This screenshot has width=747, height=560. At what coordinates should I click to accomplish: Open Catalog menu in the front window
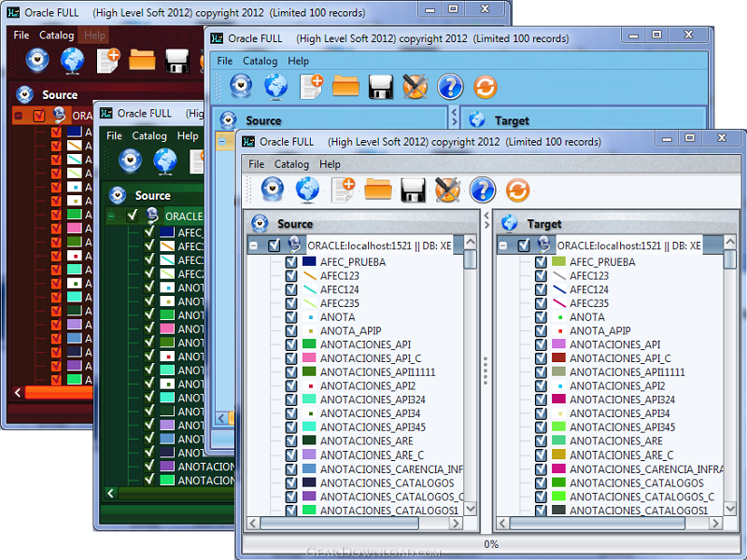tap(291, 164)
